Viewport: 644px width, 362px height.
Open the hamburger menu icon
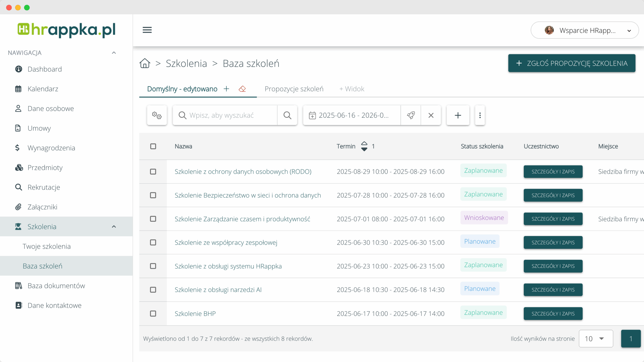click(x=147, y=30)
